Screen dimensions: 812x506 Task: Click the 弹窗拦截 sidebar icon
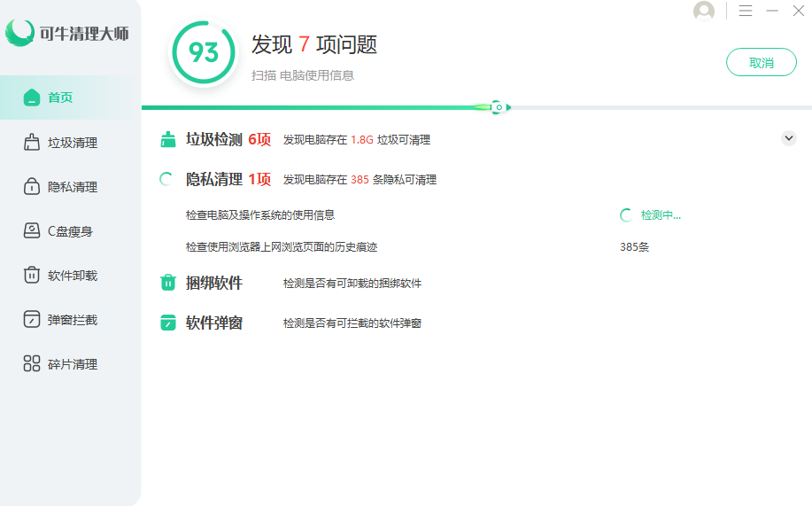pos(32,320)
